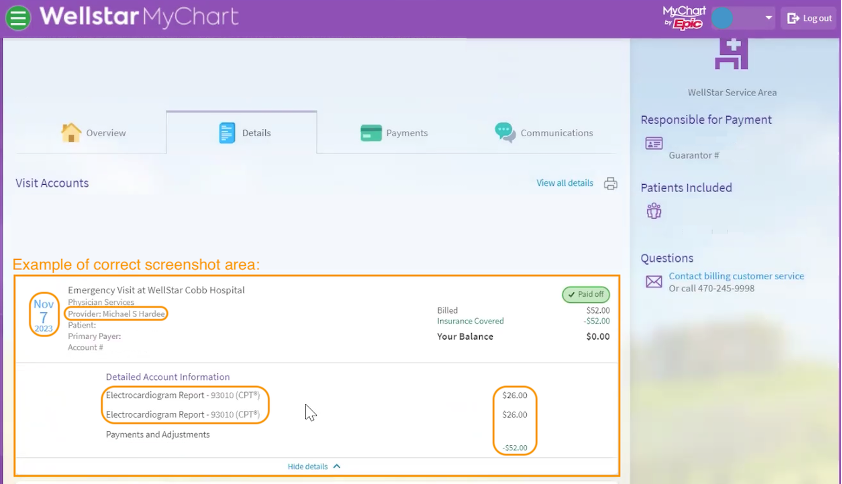Click View all details link
This screenshot has width=842, height=484.
[x=564, y=183]
